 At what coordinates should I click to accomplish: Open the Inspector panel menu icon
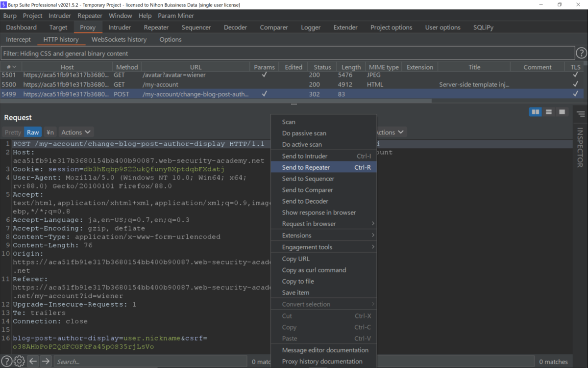(581, 114)
